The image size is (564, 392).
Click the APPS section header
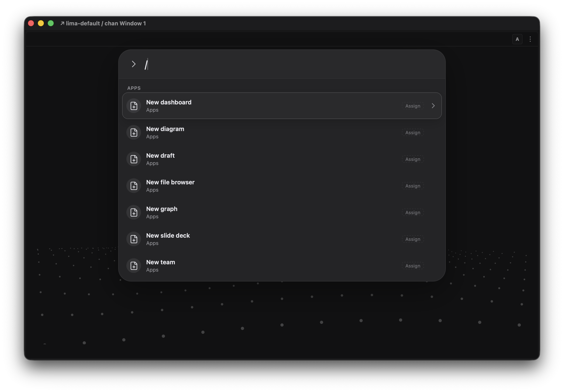point(134,88)
